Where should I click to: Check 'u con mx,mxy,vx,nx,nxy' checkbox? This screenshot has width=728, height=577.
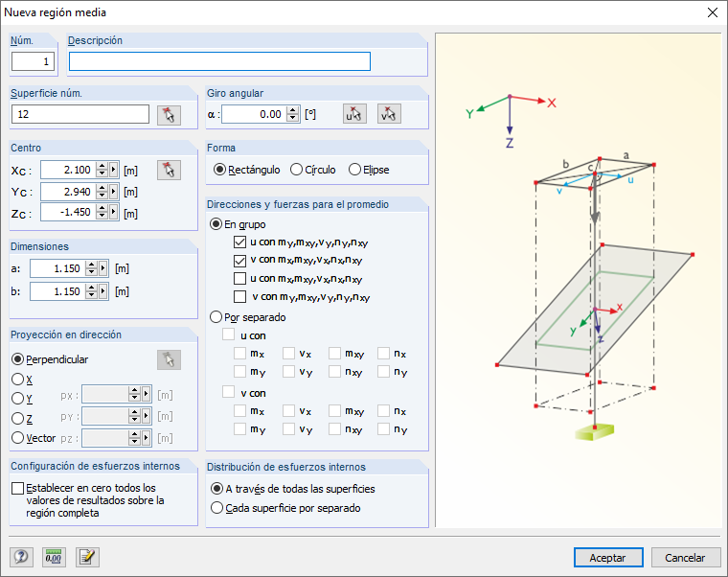pos(239,279)
